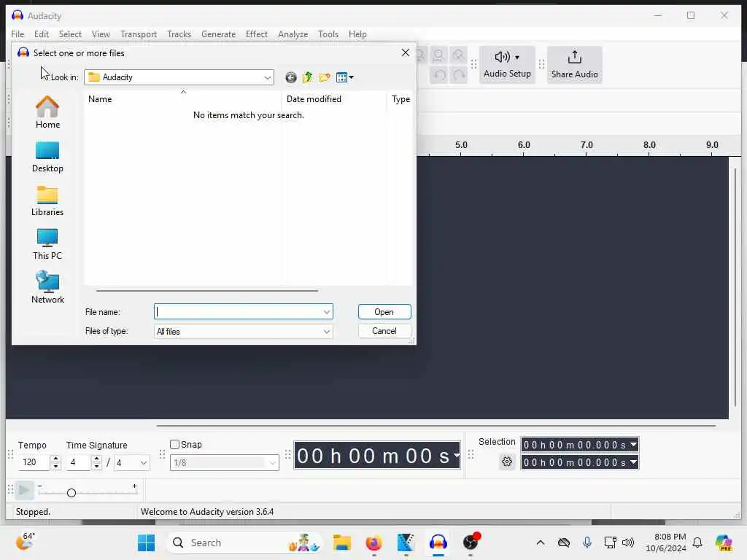Expand the Look in folder dropdown

268,77
